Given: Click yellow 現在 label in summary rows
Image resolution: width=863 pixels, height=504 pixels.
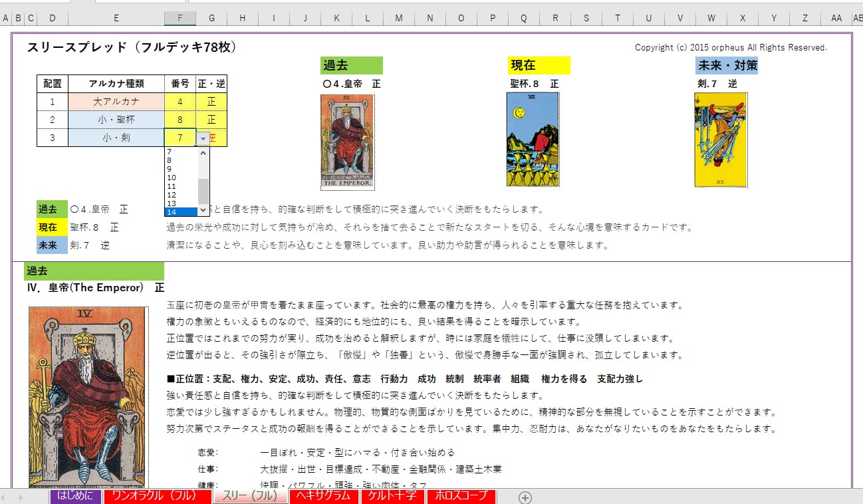Looking at the screenshot, I should tap(53, 227).
